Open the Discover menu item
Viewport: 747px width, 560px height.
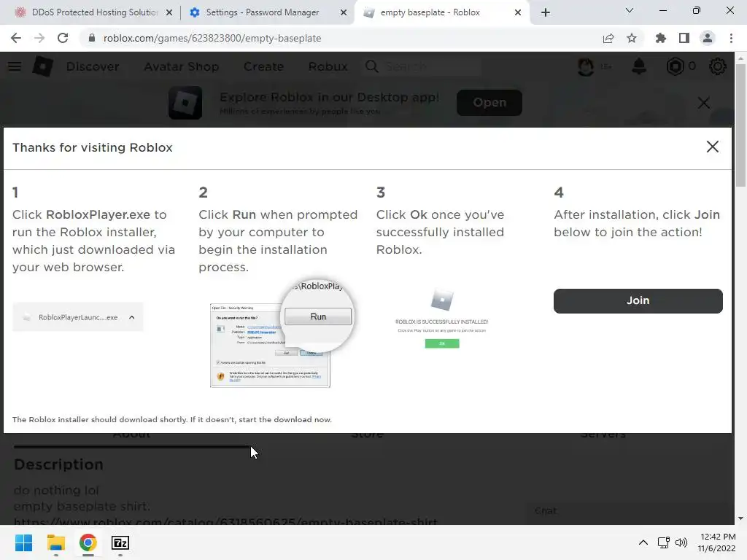click(x=93, y=66)
